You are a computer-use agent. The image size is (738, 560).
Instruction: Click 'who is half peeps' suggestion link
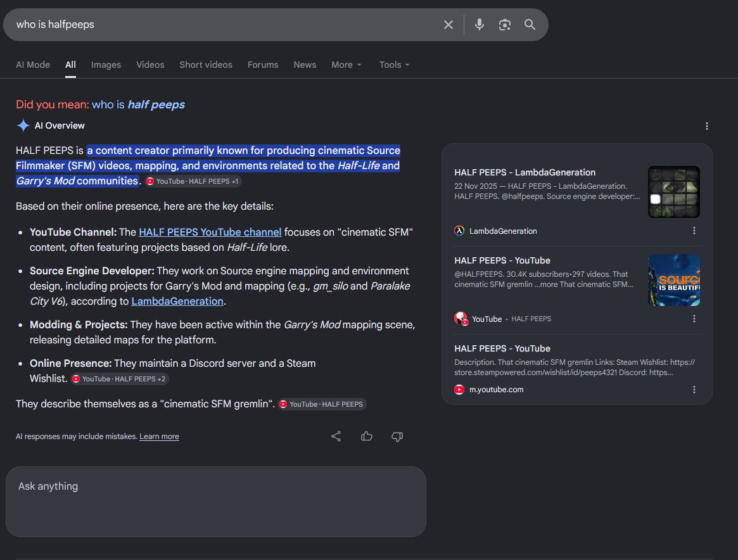point(138,105)
